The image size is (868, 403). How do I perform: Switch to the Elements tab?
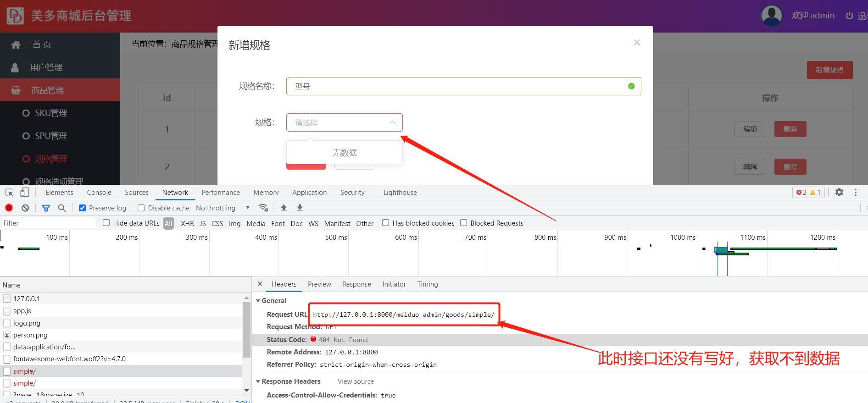coord(59,193)
